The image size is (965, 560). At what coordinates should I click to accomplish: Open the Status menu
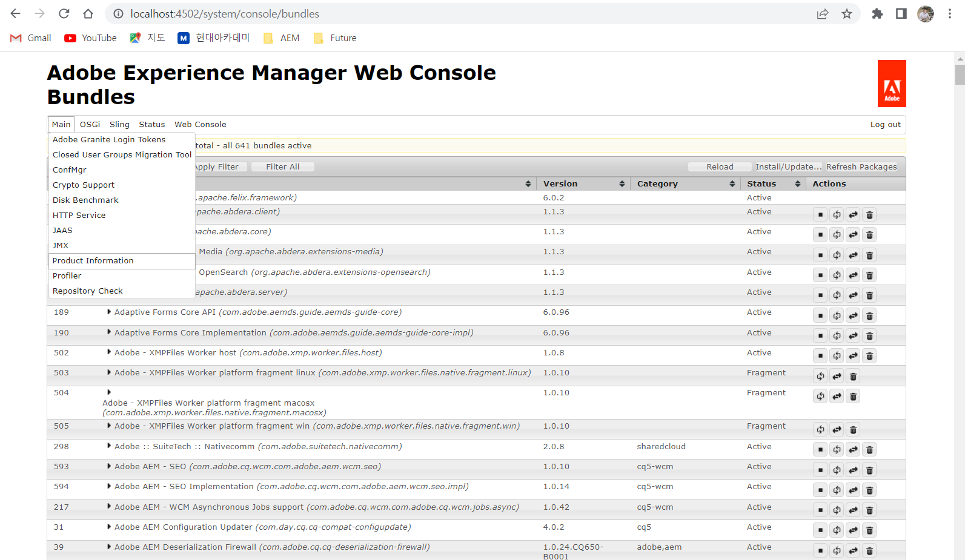point(152,124)
